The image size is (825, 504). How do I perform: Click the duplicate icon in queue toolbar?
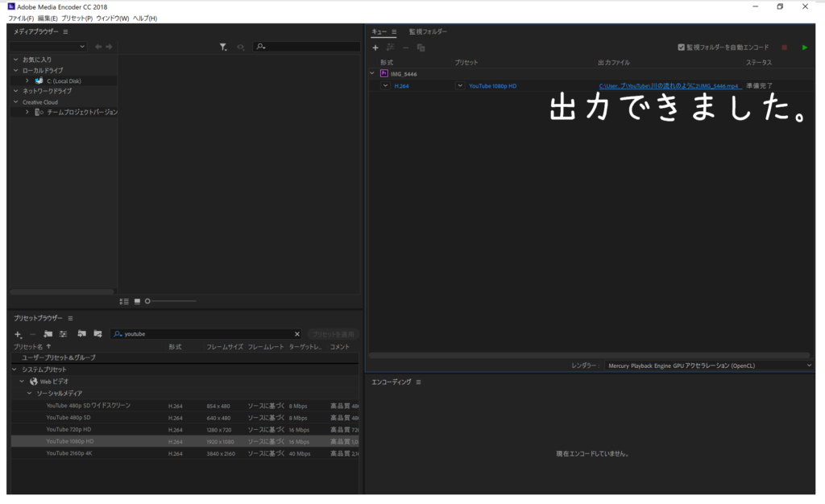pyautogui.click(x=421, y=48)
